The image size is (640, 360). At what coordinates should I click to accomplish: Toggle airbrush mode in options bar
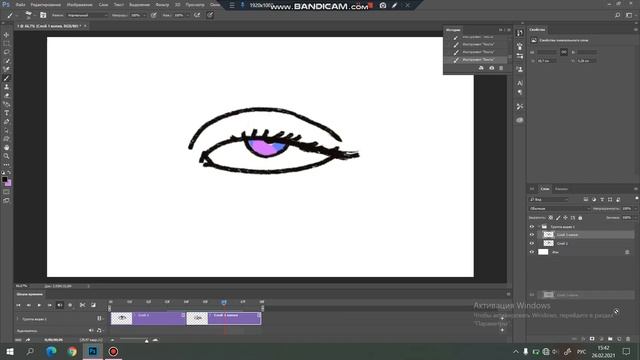(x=197, y=15)
